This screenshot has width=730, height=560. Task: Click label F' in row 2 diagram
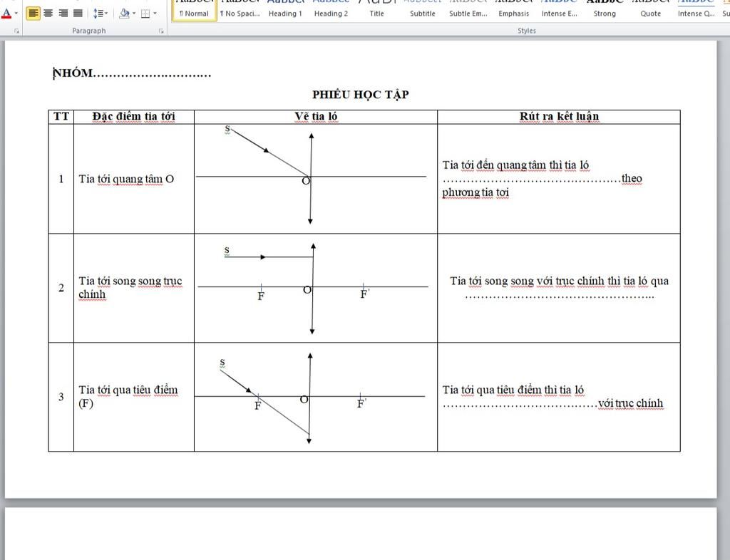click(x=364, y=294)
